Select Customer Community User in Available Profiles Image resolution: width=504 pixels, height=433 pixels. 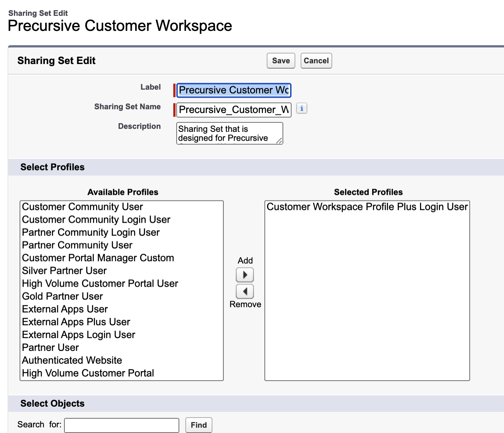(82, 207)
